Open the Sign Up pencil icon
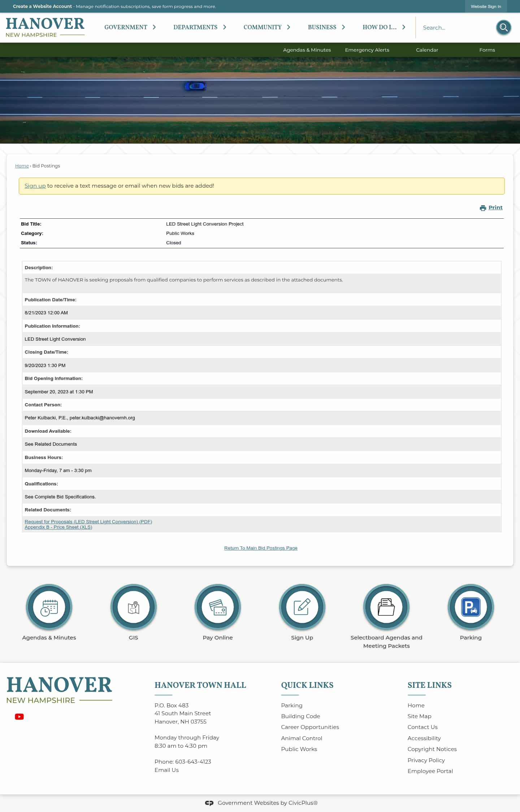Screen dimensions: 520x812 tap(302, 607)
